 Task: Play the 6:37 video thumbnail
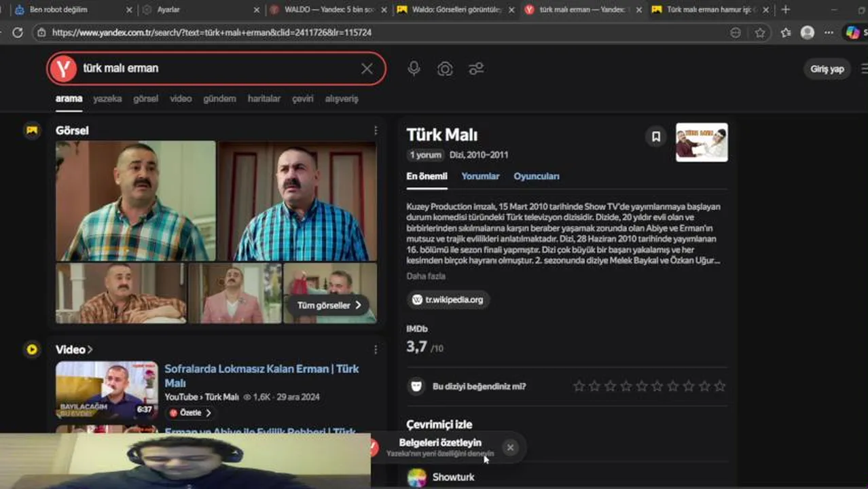pos(107,391)
